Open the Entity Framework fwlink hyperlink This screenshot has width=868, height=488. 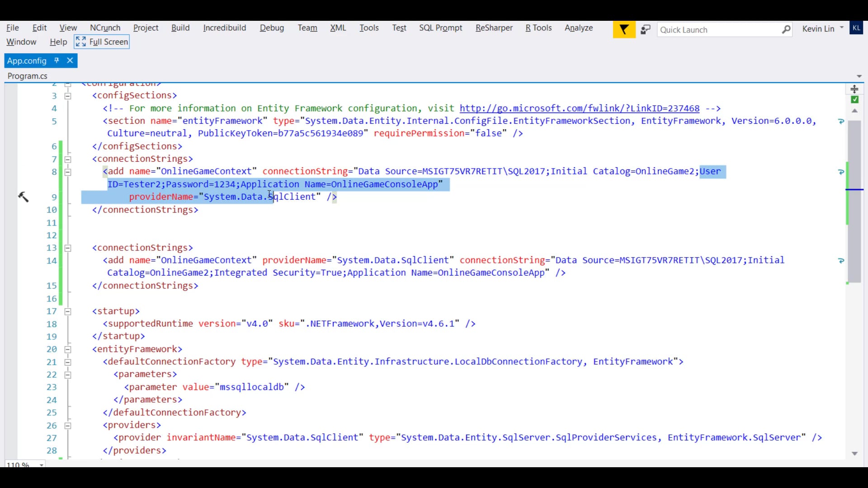(579, 108)
